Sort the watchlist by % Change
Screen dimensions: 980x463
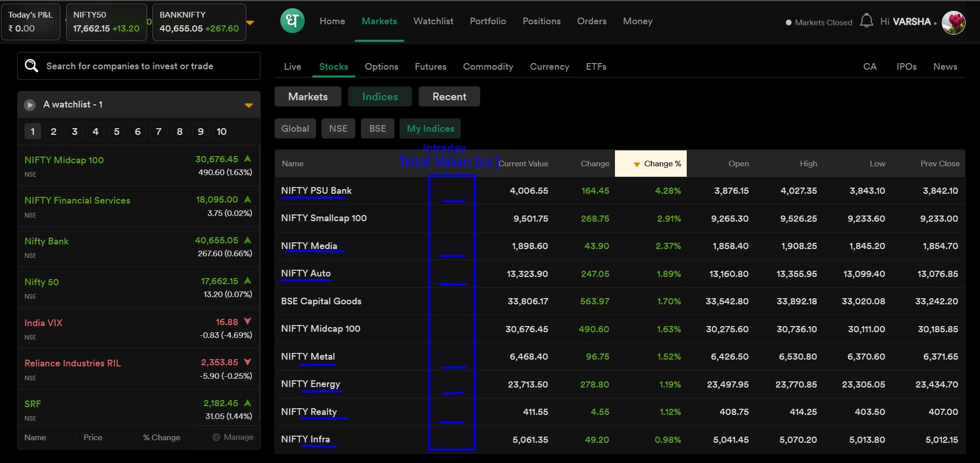pyautogui.click(x=162, y=437)
